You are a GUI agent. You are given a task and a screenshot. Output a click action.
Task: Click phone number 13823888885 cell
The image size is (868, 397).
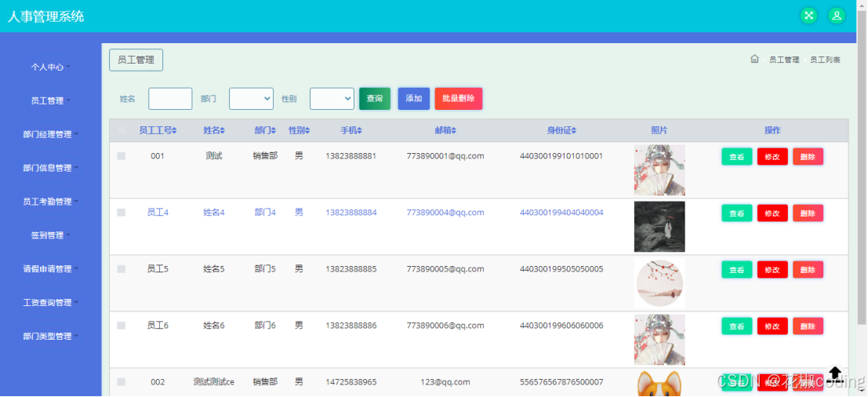tap(351, 269)
